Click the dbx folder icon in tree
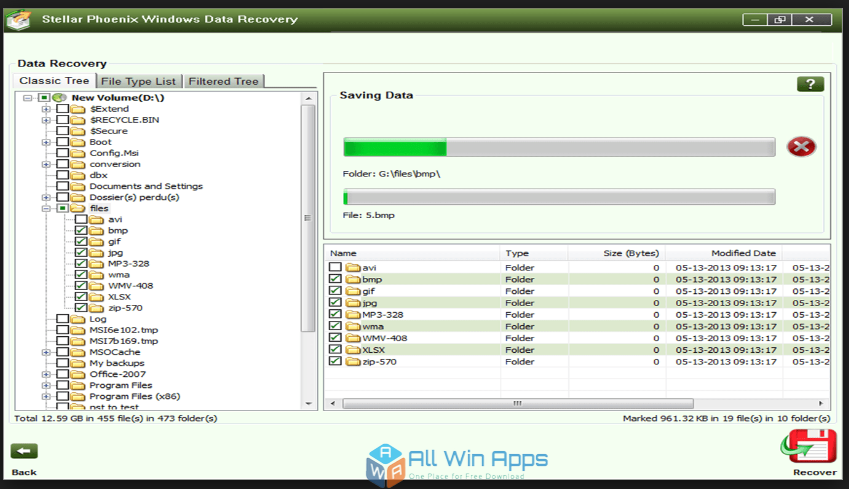This screenshot has height=491, width=849. [x=78, y=175]
